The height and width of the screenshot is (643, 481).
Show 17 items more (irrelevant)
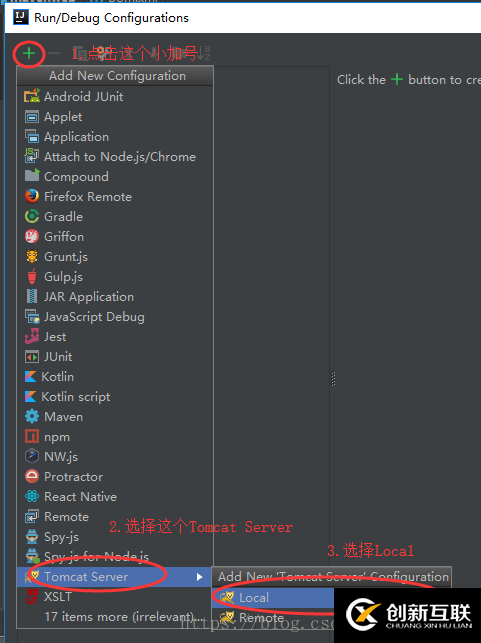click(x=115, y=616)
